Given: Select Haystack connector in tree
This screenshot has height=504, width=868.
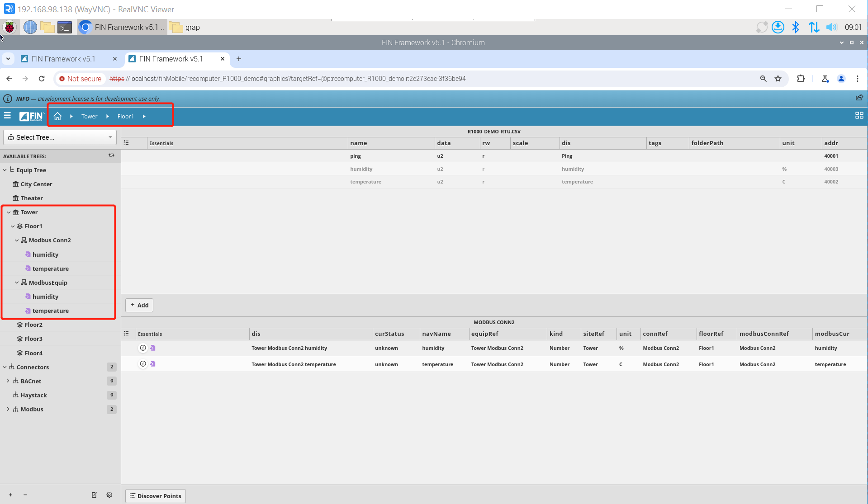Looking at the screenshot, I should coord(33,395).
